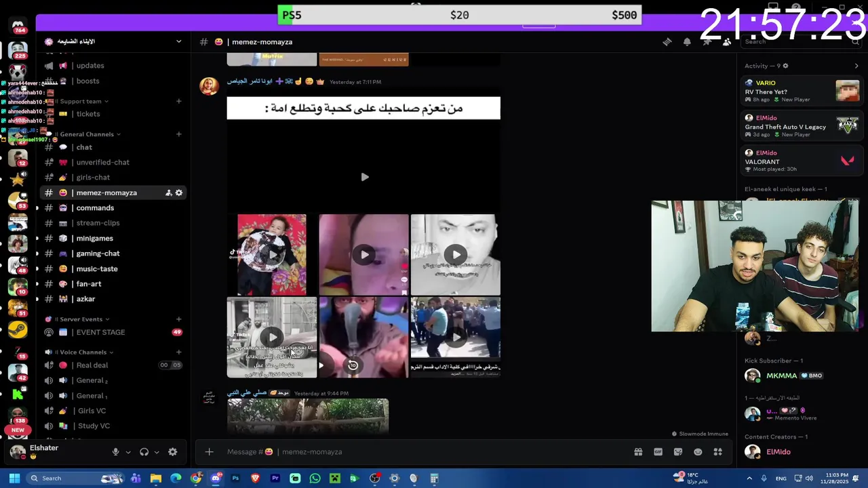
Task: Open File Explorer from the taskbar
Action: [156, 479]
